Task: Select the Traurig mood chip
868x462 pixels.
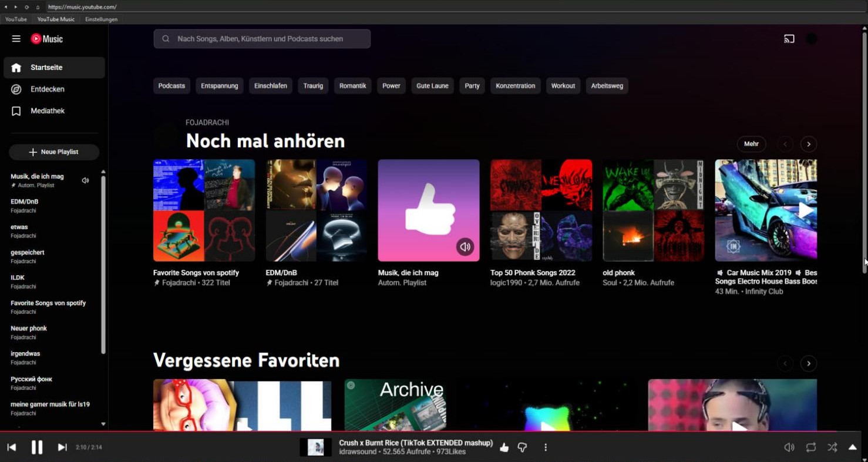Action: (313, 86)
